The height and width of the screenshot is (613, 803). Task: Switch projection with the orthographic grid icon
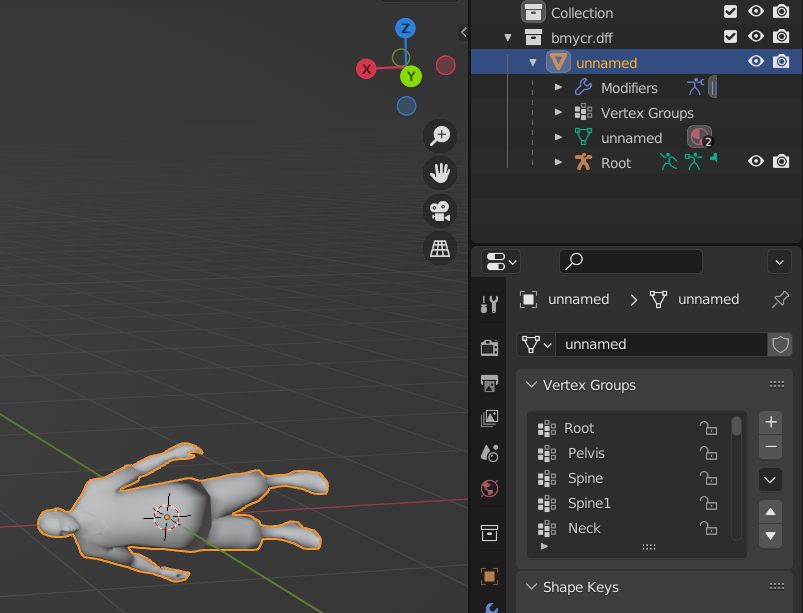coord(441,248)
